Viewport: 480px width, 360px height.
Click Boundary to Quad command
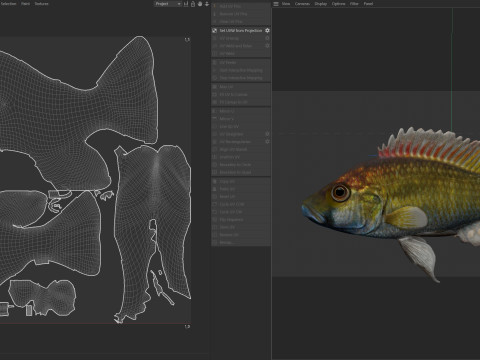click(x=241, y=172)
